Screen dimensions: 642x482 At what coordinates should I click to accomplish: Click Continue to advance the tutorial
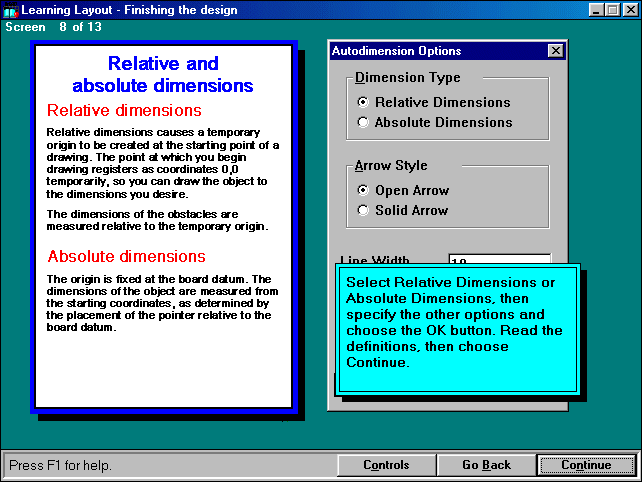(x=586, y=465)
